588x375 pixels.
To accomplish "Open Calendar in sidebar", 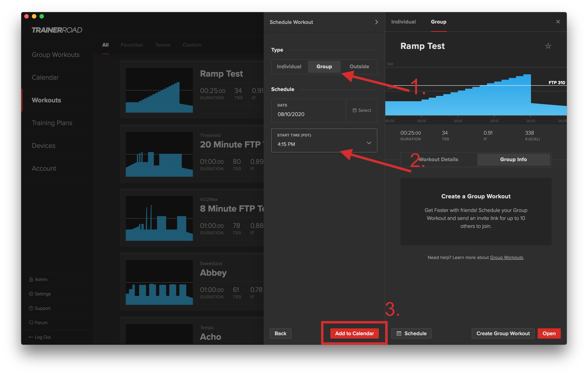I will (57, 78).
